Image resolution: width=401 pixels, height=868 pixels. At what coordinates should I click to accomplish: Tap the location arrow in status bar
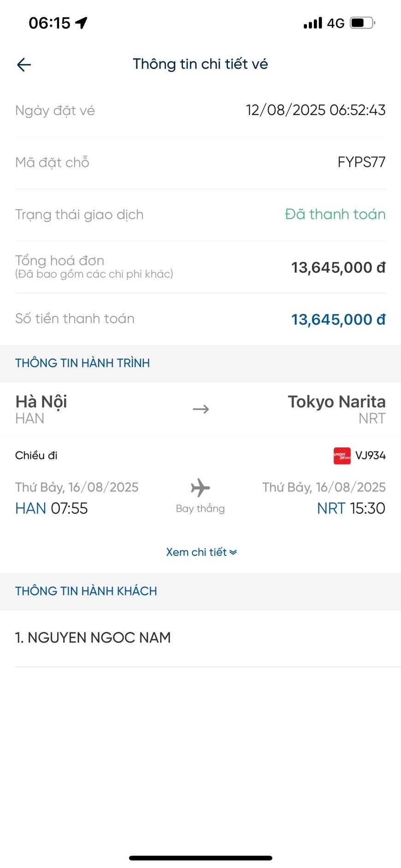click(82, 23)
